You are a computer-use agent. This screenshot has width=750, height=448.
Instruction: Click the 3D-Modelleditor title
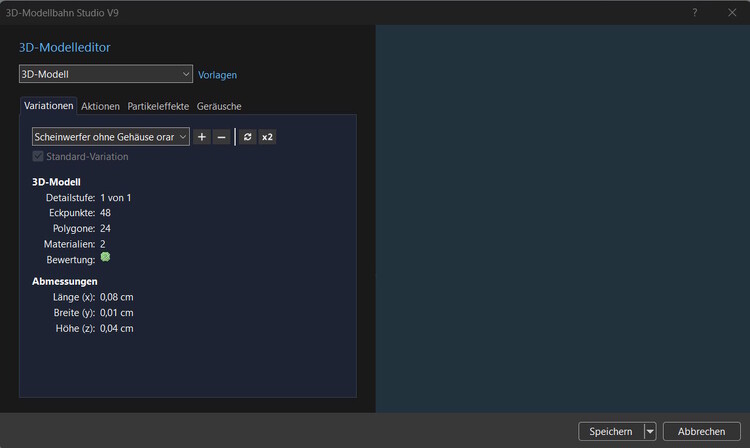[65, 47]
